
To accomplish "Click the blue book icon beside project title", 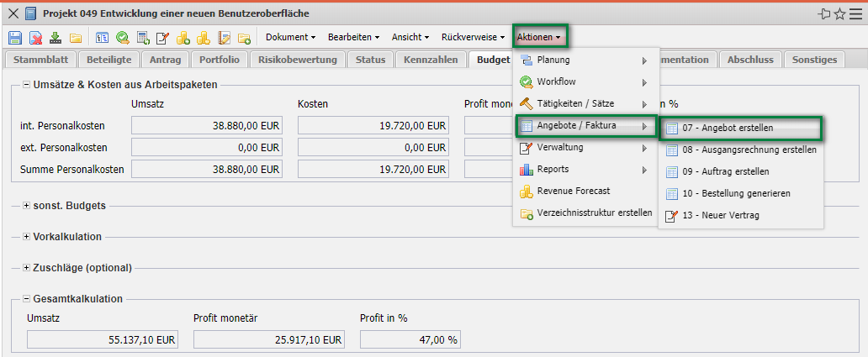I will (x=31, y=13).
